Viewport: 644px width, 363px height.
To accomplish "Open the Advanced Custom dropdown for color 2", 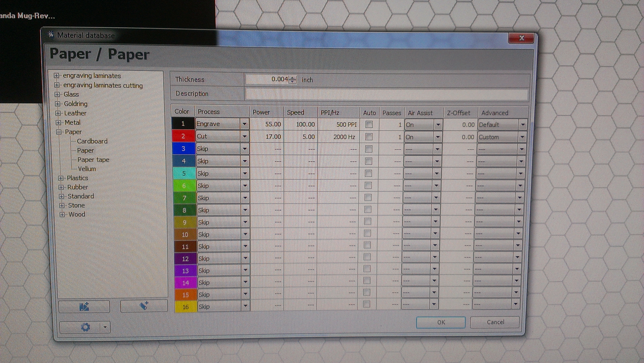I will click(522, 137).
